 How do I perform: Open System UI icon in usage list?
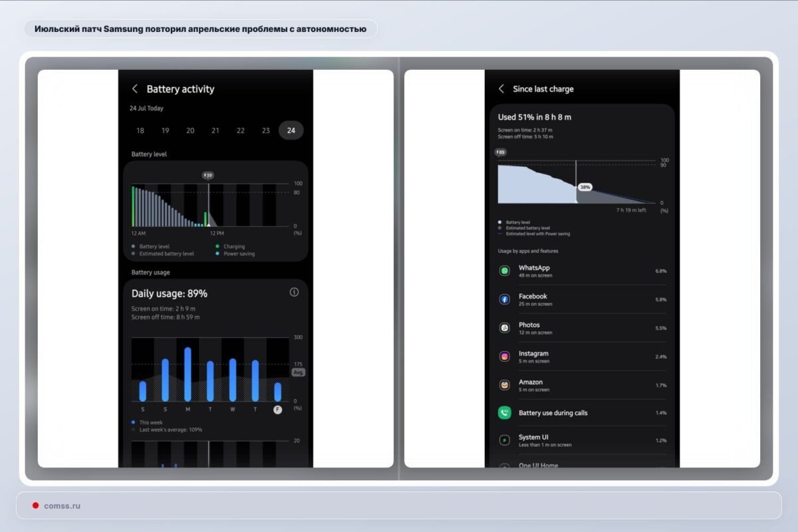(x=505, y=440)
